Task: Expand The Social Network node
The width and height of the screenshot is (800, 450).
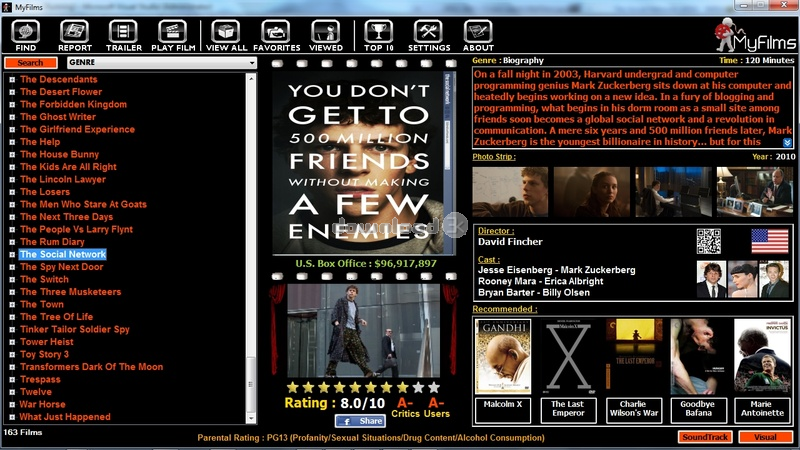Action: [12, 255]
